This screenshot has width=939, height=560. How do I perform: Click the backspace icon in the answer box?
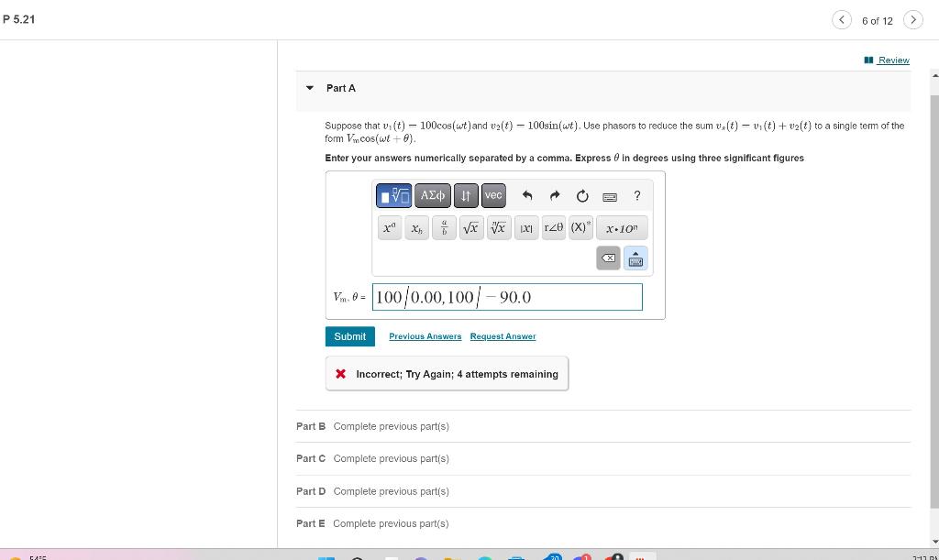point(608,258)
